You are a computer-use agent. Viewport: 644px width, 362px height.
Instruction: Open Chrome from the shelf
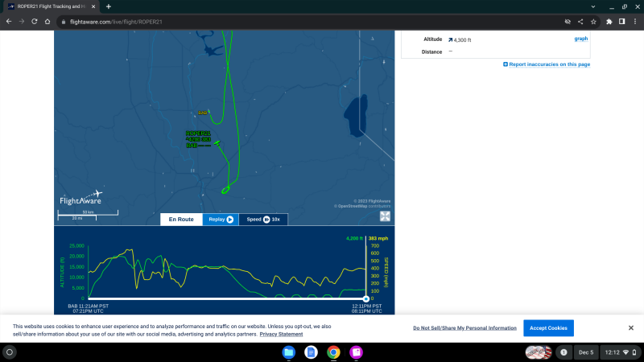pos(333,352)
